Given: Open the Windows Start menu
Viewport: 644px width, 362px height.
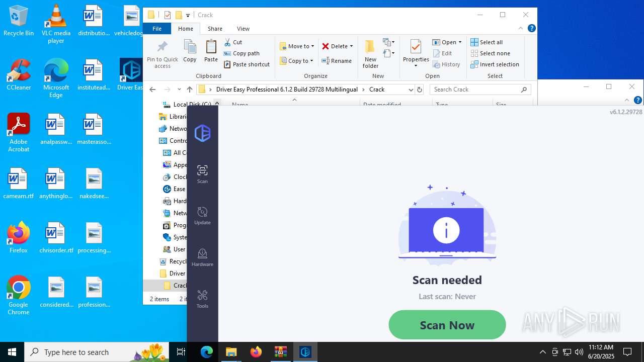Looking at the screenshot, I should (12, 352).
